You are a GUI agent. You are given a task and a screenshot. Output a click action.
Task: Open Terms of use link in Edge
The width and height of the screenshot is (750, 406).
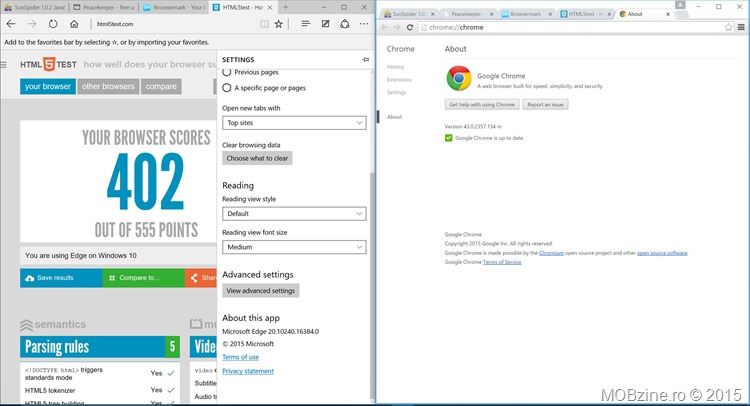coord(241,357)
